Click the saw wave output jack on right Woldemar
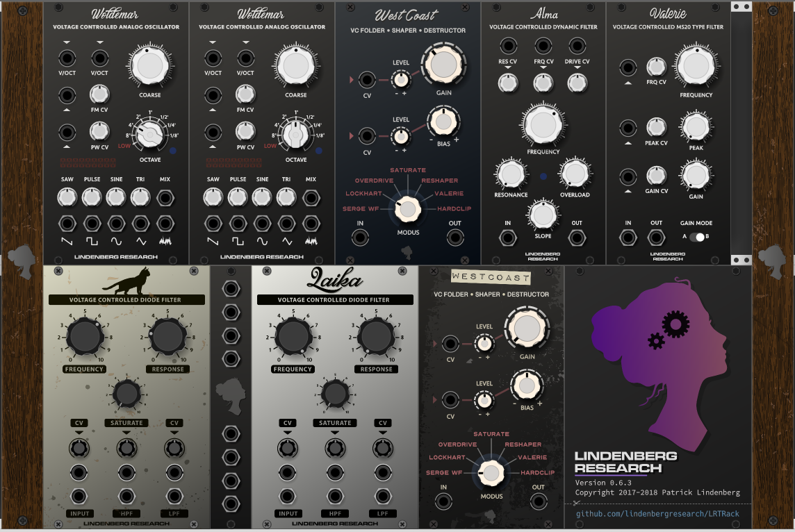 (x=213, y=224)
